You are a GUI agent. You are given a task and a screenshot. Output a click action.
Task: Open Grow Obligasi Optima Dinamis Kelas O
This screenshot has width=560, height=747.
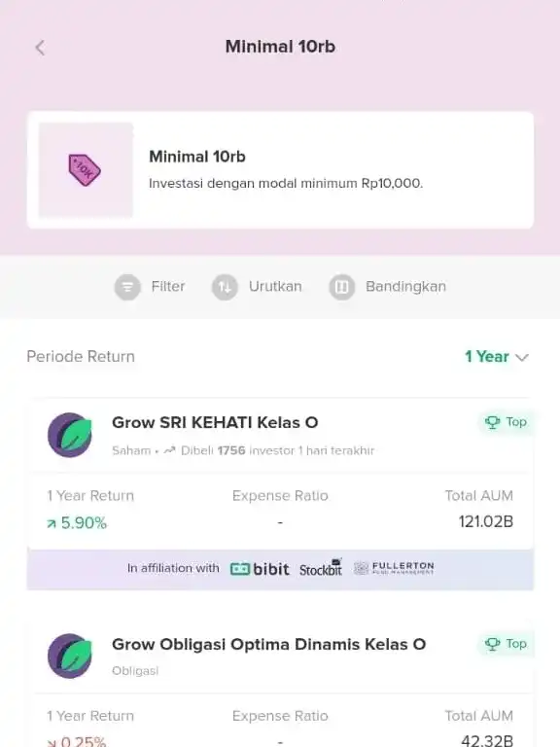click(x=268, y=644)
